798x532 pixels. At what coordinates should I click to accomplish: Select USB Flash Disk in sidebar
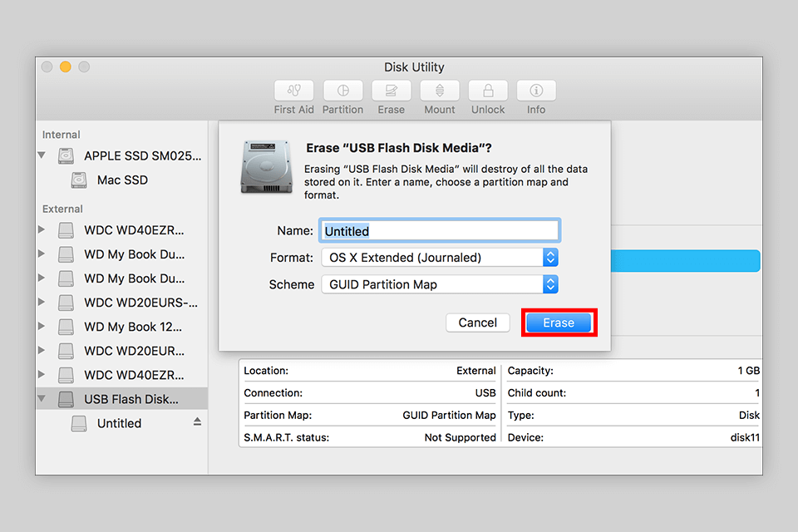pyautogui.click(x=131, y=399)
